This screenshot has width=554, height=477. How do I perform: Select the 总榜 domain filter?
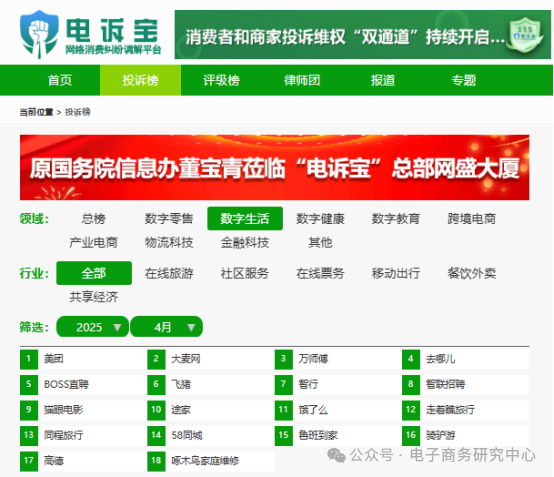click(93, 219)
